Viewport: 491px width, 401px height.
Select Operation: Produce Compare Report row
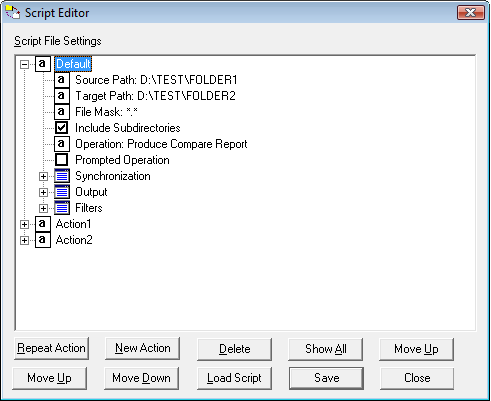[161, 144]
